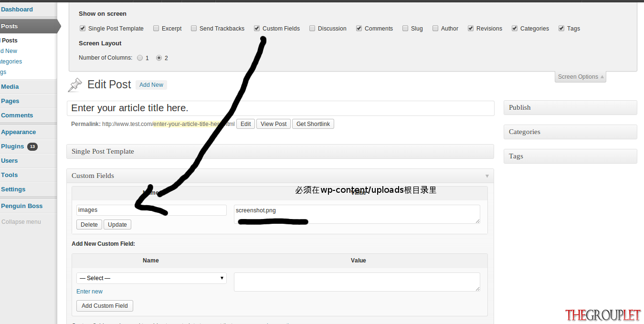The width and height of the screenshot is (644, 324).
Task: Expand the Publish panel
Action: pyautogui.click(x=570, y=107)
